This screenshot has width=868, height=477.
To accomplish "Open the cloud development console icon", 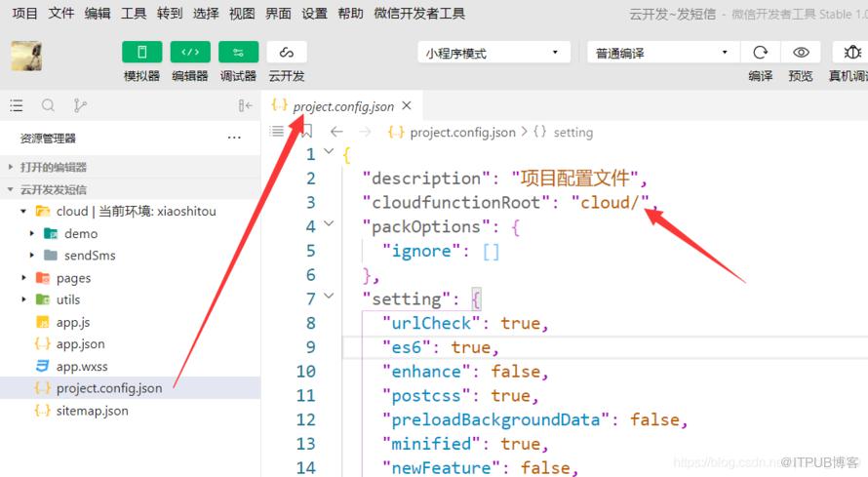I will [x=286, y=52].
